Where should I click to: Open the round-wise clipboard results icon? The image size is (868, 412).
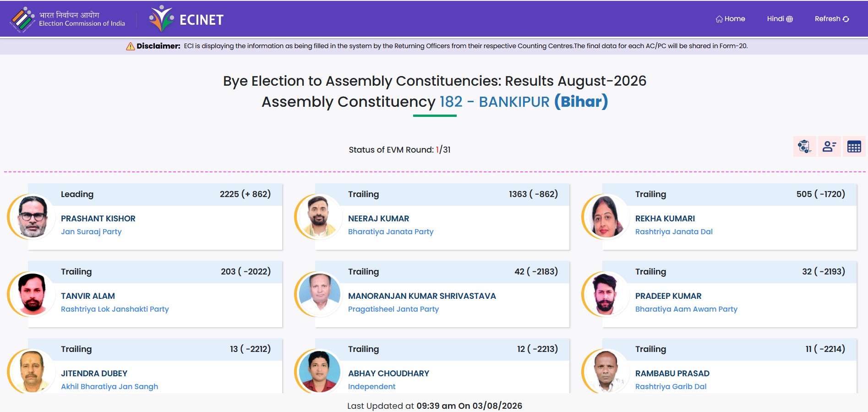click(x=804, y=147)
